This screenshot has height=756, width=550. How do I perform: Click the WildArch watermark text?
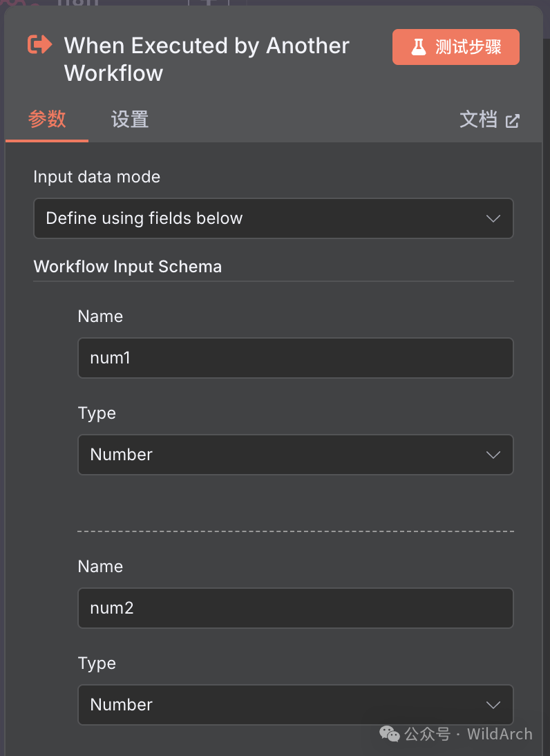point(499,734)
